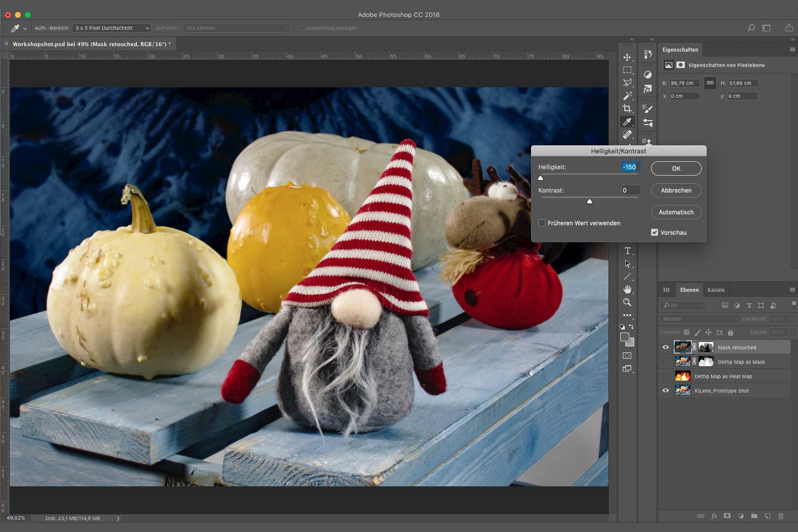Click the Automatisch button

tap(676, 212)
